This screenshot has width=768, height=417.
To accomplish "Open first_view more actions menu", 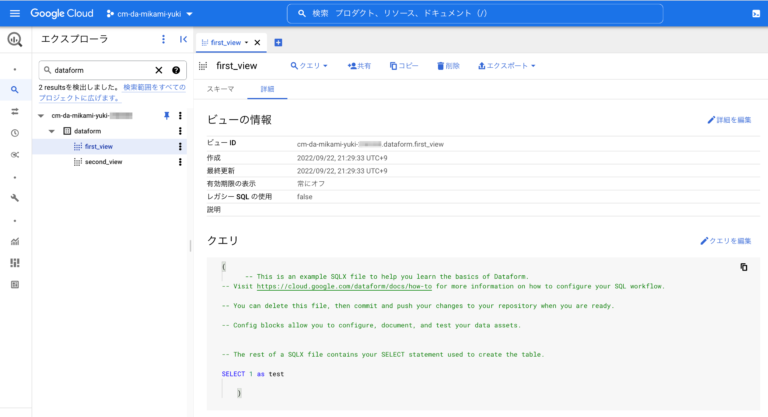I will point(180,147).
